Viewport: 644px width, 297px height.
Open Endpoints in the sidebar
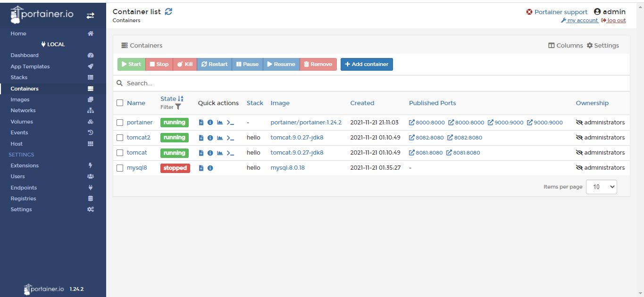click(53, 188)
